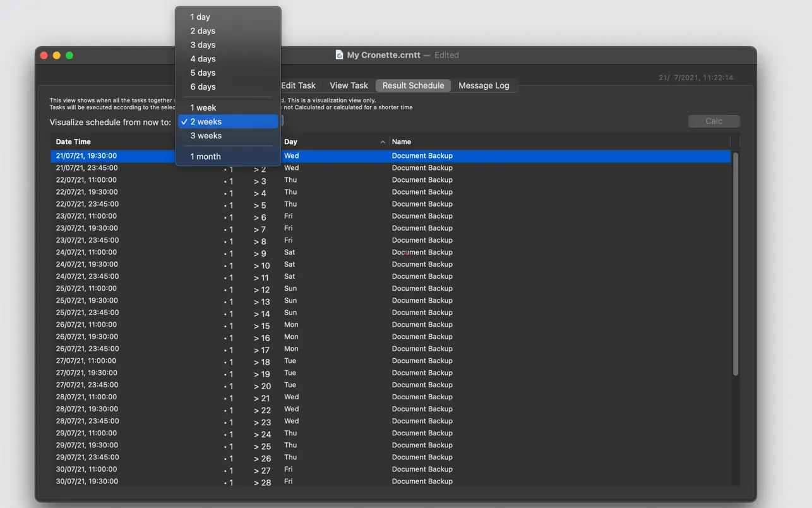Choose the 1 day menu option
The width and height of the screenshot is (812, 508).
200,17
